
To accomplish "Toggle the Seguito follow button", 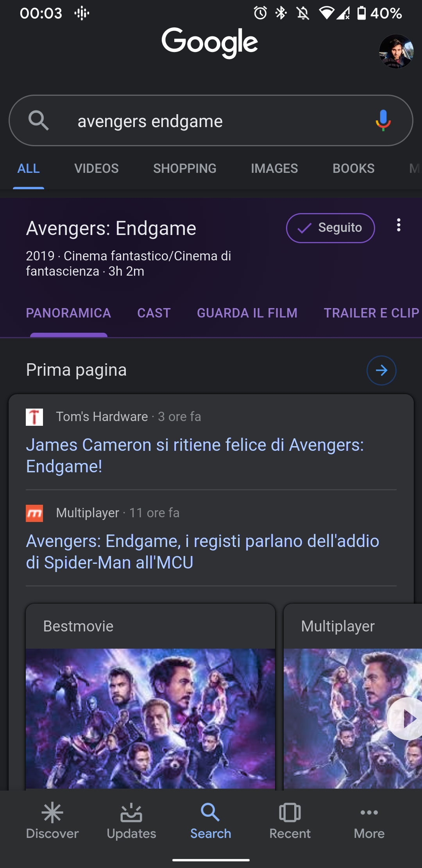I will [x=330, y=228].
